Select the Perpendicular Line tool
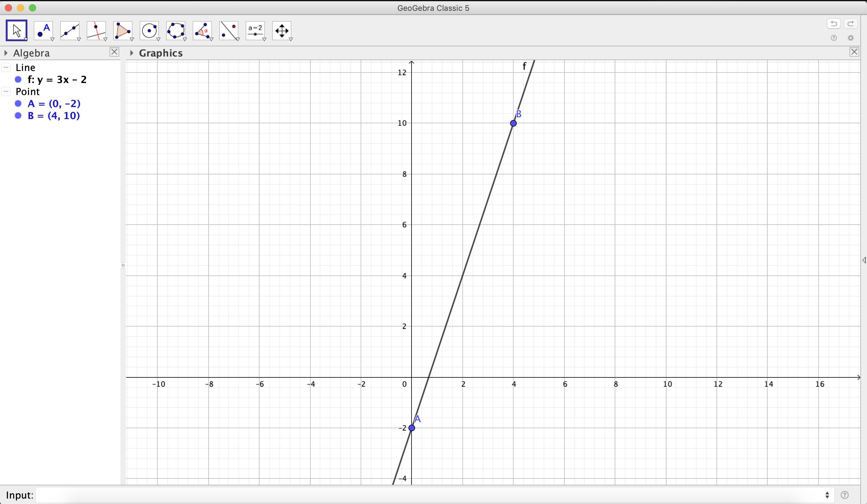The width and height of the screenshot is (867, 504). coord(96,31)
